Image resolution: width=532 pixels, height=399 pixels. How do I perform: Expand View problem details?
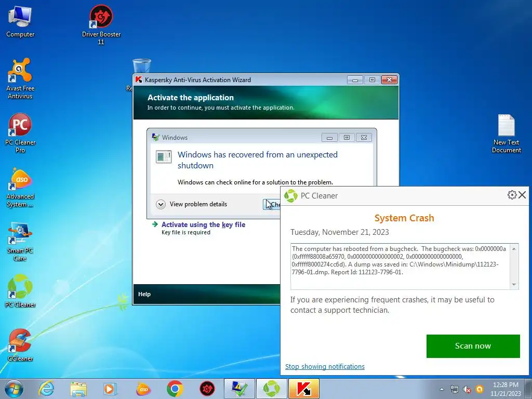pos(192,204)
